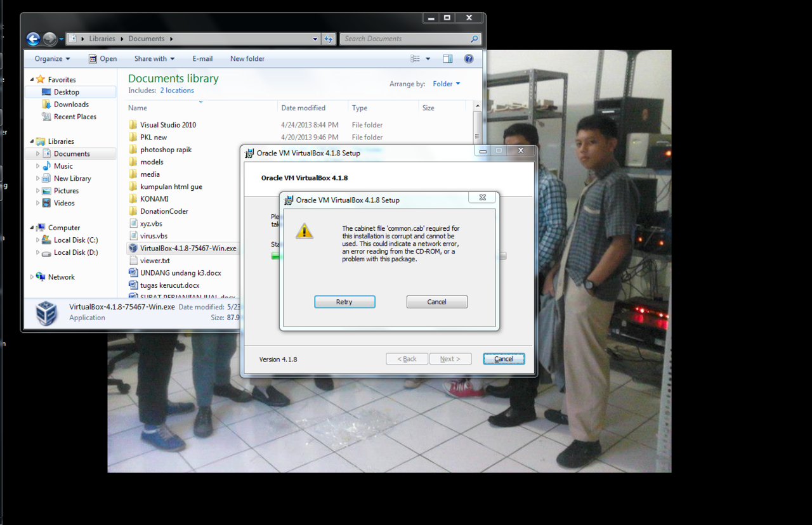Open the Organize menu

click(x=53, y=58)
